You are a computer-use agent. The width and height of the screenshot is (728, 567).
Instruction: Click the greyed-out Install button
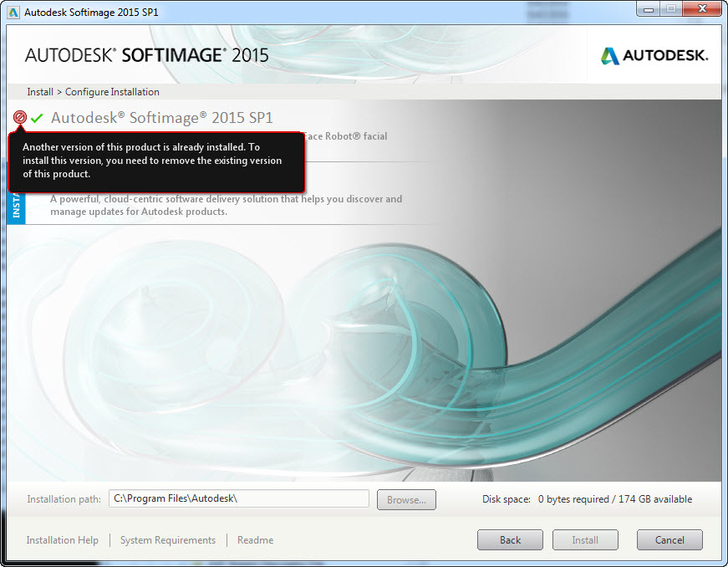click(x=585, y=540)
